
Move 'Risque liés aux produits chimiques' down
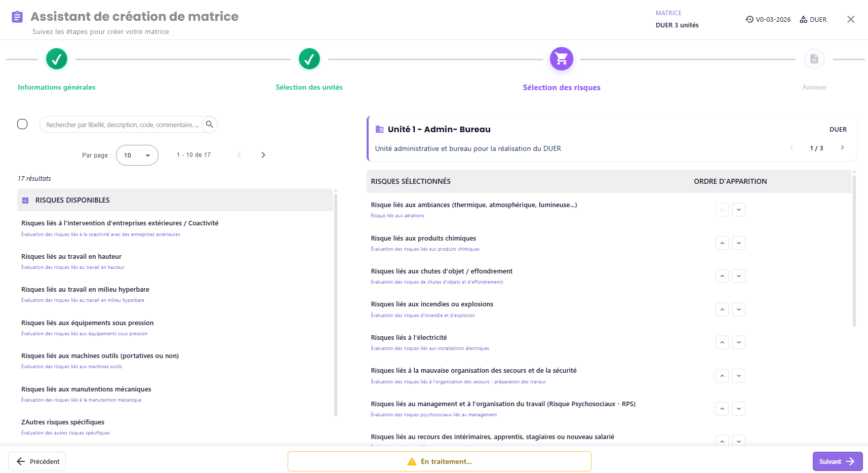[739, 243]
